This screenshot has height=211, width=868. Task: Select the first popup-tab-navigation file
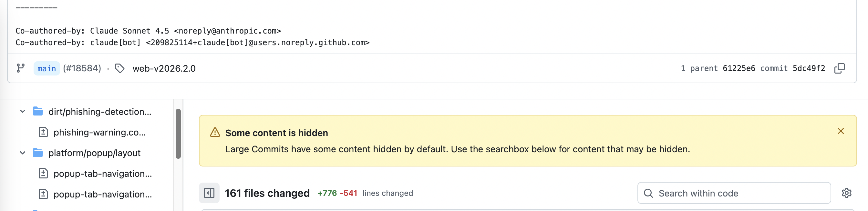pyautogui.click(x=103, y=174)
